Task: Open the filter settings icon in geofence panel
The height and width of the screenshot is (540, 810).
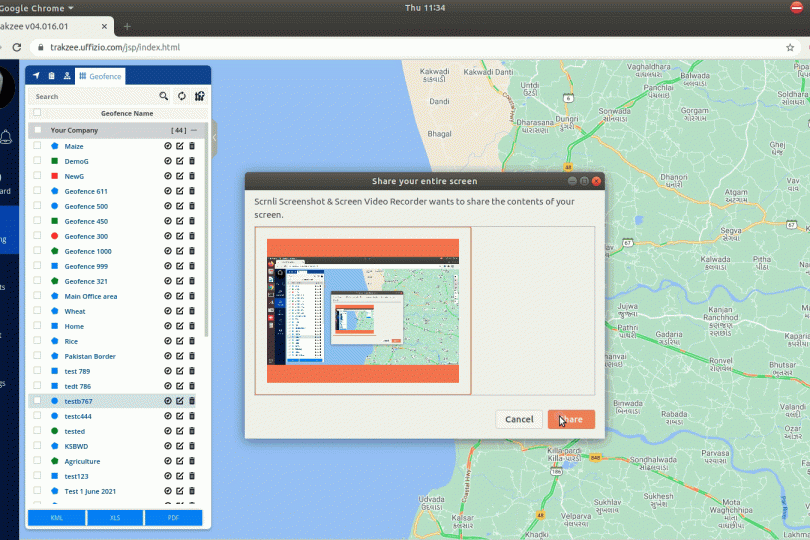Action: (199, 97)
